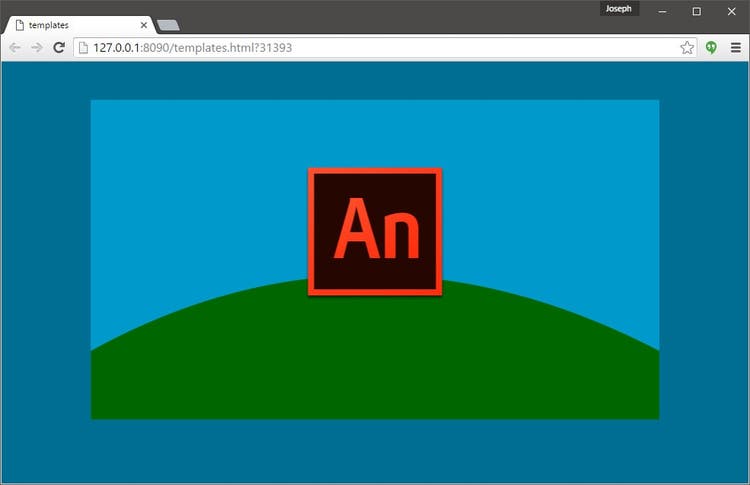Close the templates tab
This screenshot has width=750, height=485.
(144, 25)
